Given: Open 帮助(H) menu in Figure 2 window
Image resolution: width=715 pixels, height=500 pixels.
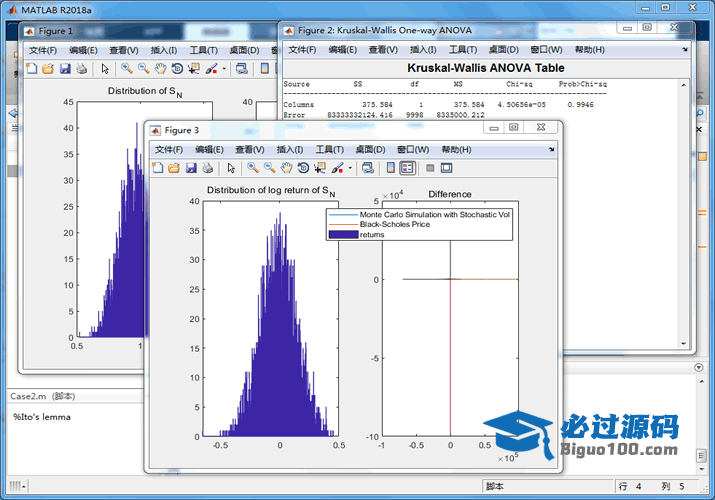Looking at the screenshot, I should click(589, 50).
